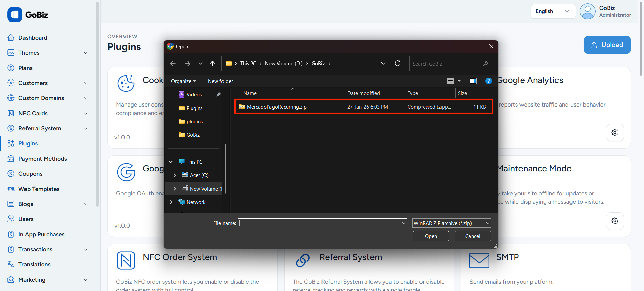Open Marketing in the sidebar
This screenshot has height=291, width=644.
(x=32, y=280)
